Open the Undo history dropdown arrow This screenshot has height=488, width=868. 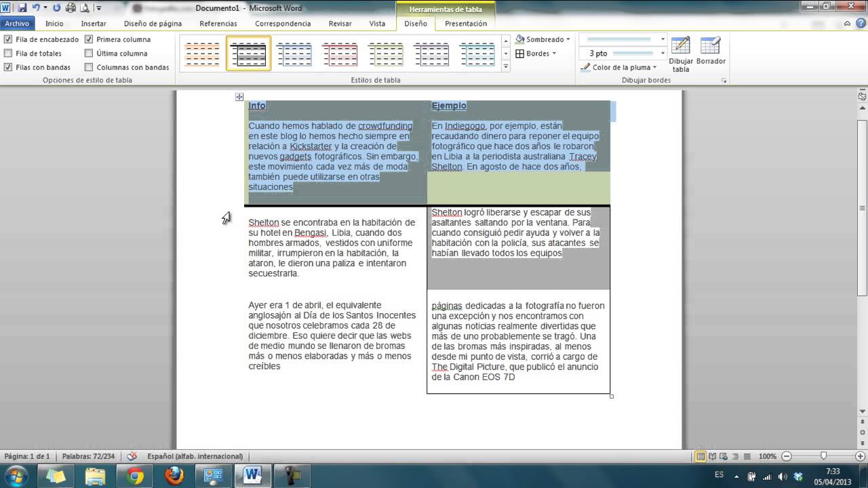[x=45, y=8]
